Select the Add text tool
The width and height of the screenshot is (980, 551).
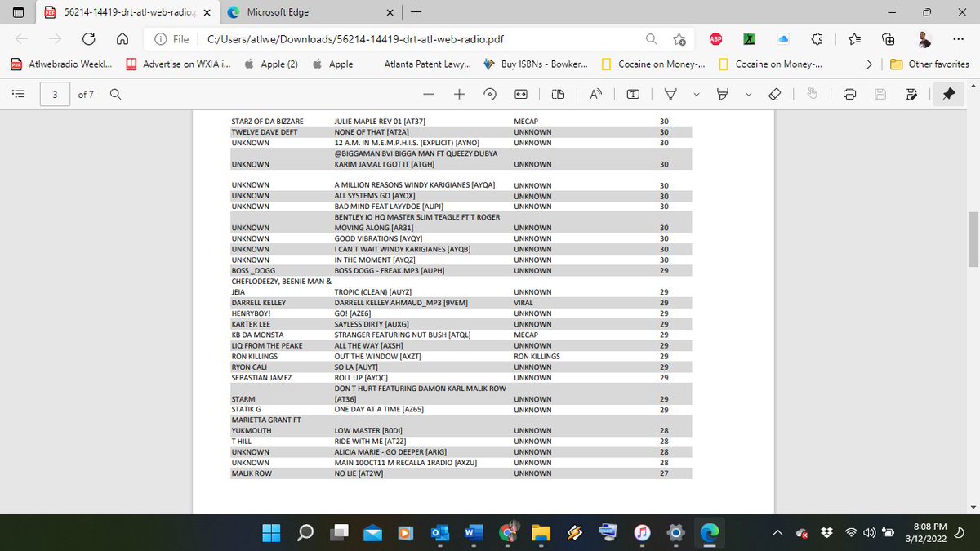633,95
